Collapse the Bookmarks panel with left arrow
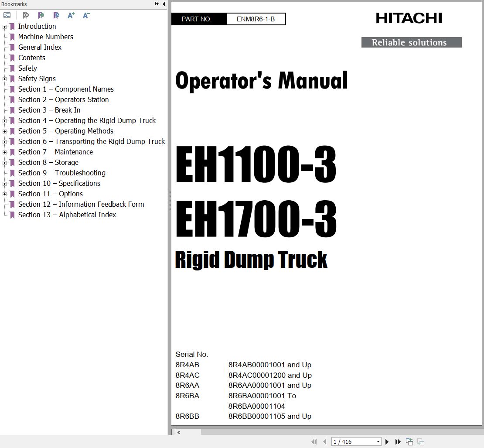Image resolution: width=484 pixels, height=448 pixels. pyautogui.click(x=164, y=4)
